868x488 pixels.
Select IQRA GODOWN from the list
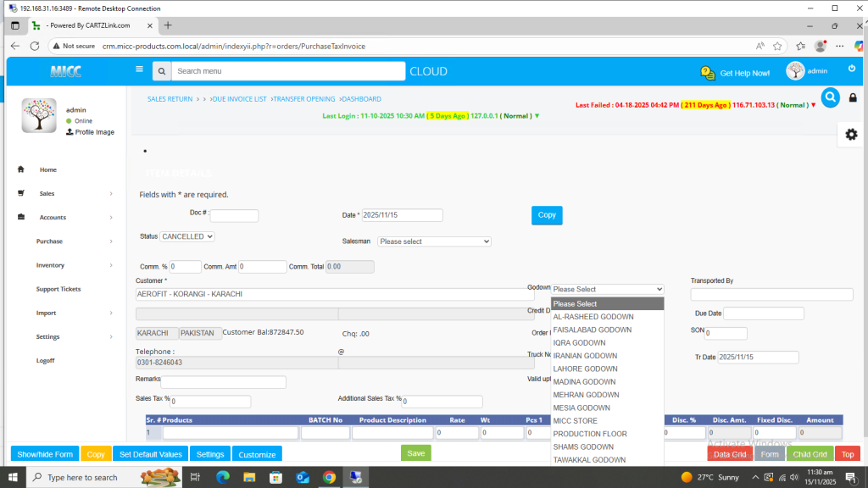click(579, 343)
